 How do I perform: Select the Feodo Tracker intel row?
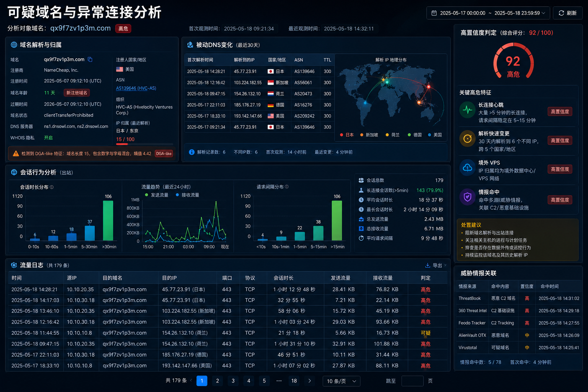click(518, 323)
